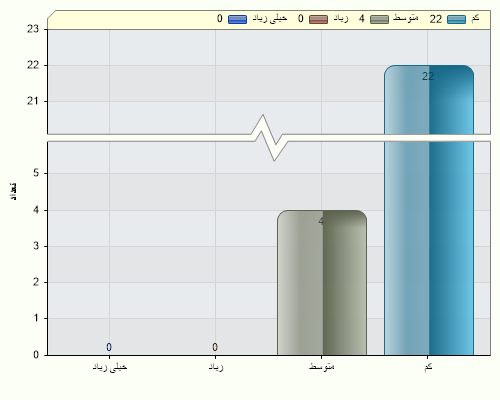
Task: Click the 22 data label on teal bar
Action: click(428, 76)
